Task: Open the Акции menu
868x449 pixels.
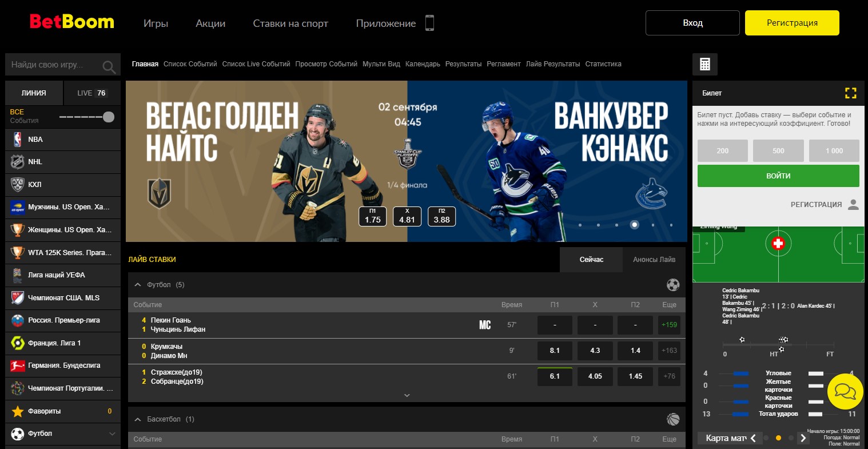Action: click(x=210, y=23)
